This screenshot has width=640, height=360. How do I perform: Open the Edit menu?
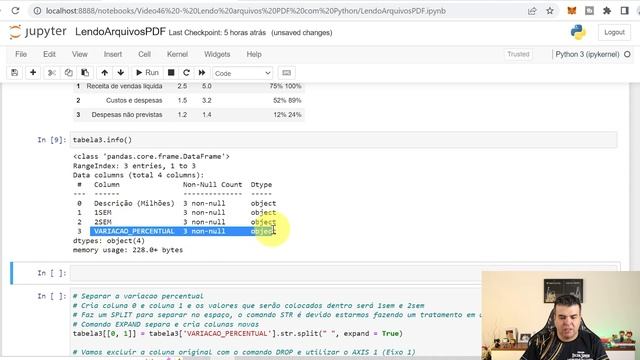coord(49,54)
